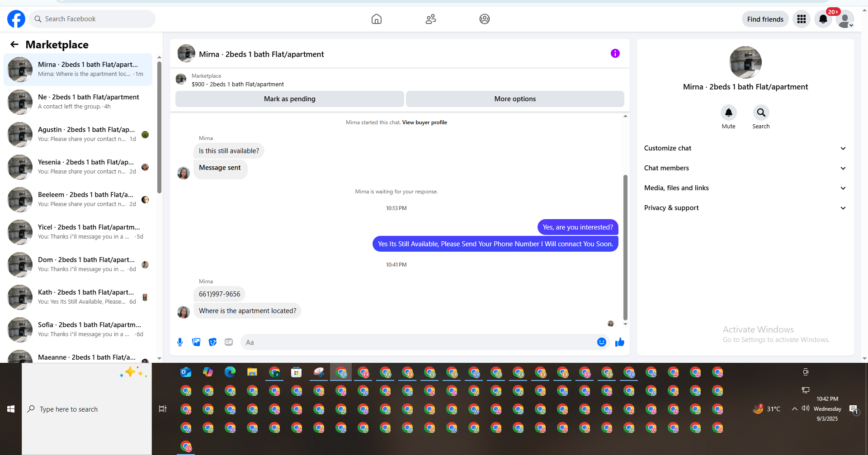868x455 pixels.
Task: Record a voice clip with the microphone icon
Action: (x=180, y=342)
